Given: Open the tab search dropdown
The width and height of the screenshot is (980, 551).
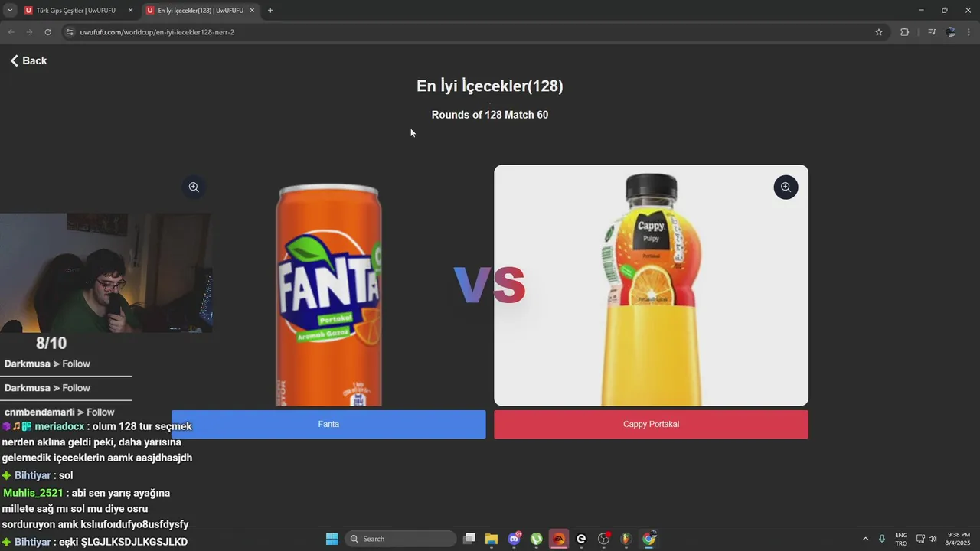Looking at the screenshot, I should click(x=10, y=11).
